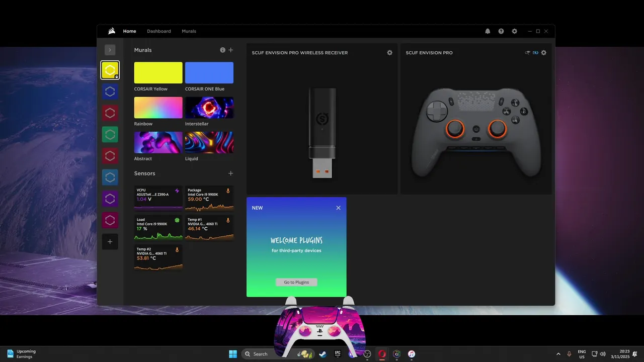Viewport: 644px width, 362px height.
Task: Select the Abstract mural thumbnail
Action: tap(158, 142)
